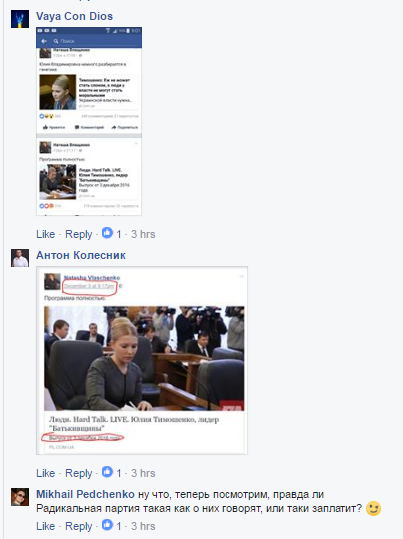Open Mikhail Pedchenko's avatar thumbnail
403x539 pixels.
click(20, 497)
